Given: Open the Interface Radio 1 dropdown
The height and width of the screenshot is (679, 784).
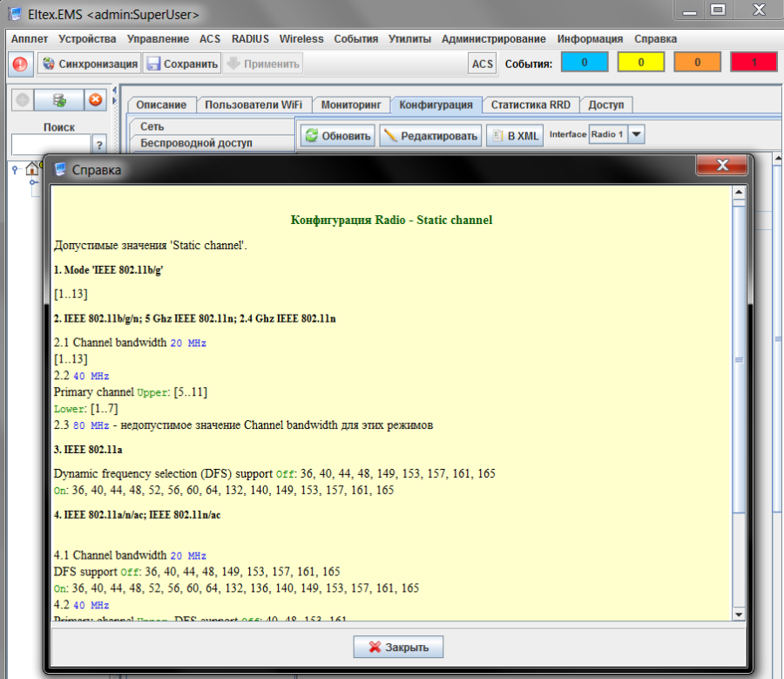Looking at the screenshot, I should [637, 135].
